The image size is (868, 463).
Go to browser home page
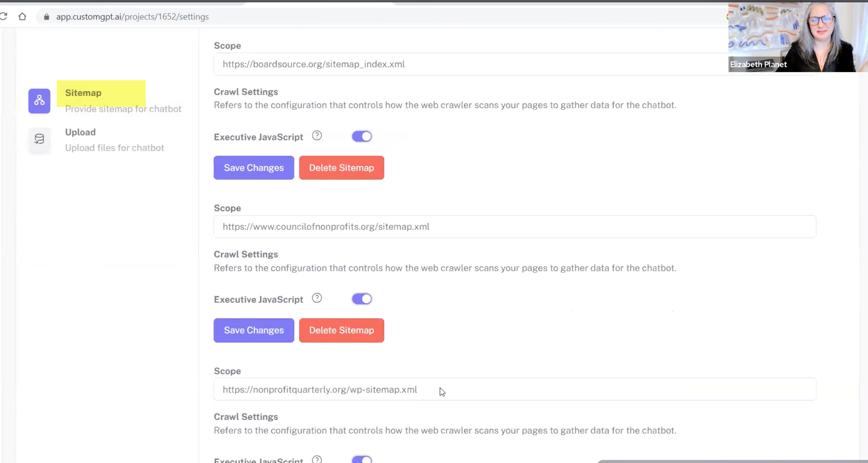coord(22,16)
